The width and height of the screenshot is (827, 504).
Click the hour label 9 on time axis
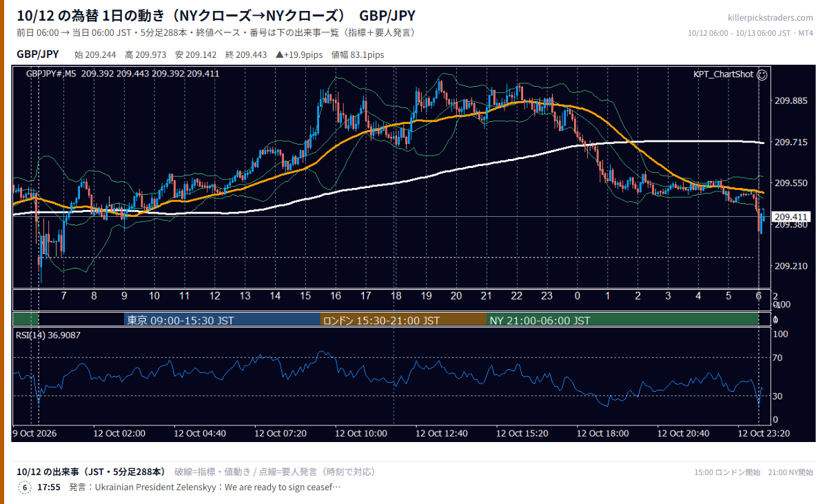pos(125,295)
